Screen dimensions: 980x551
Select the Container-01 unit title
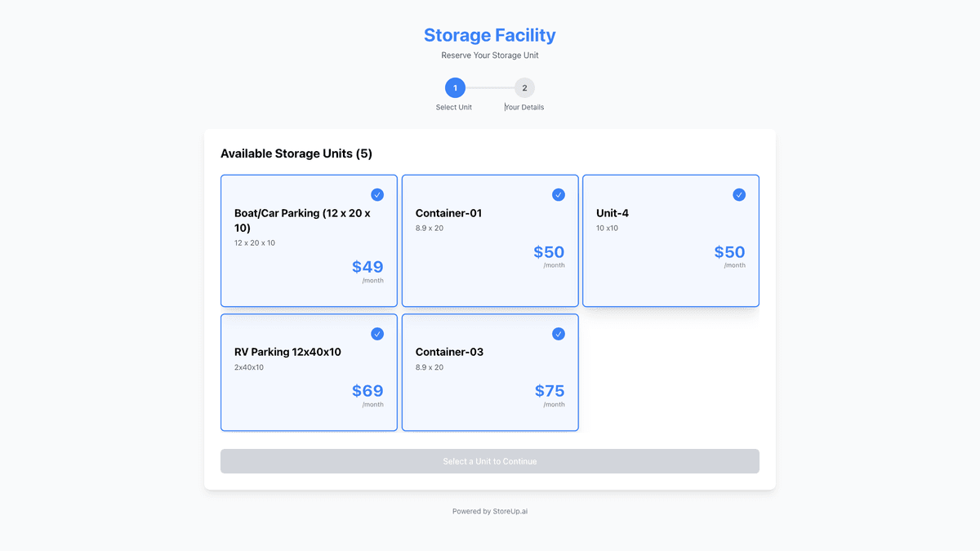(448, 213)
